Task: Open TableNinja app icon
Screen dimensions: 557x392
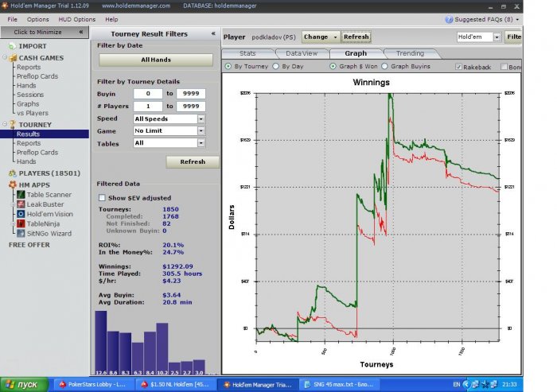Action: click(x=21, y=223)
